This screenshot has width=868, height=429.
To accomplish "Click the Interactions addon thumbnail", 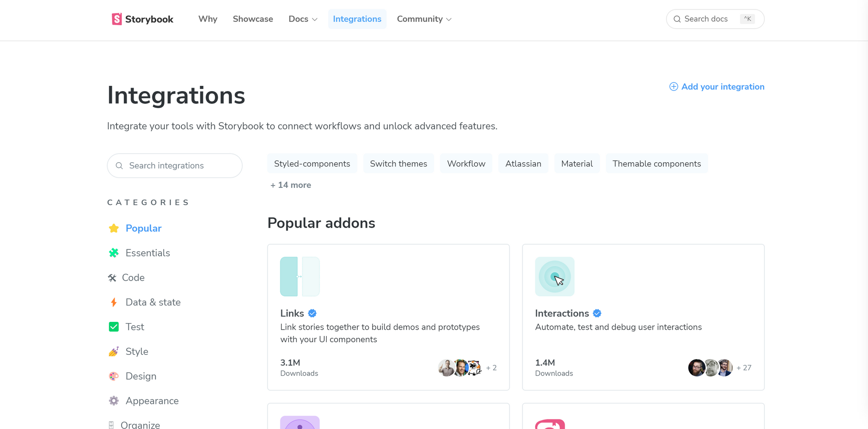I will tap(554, 276).
